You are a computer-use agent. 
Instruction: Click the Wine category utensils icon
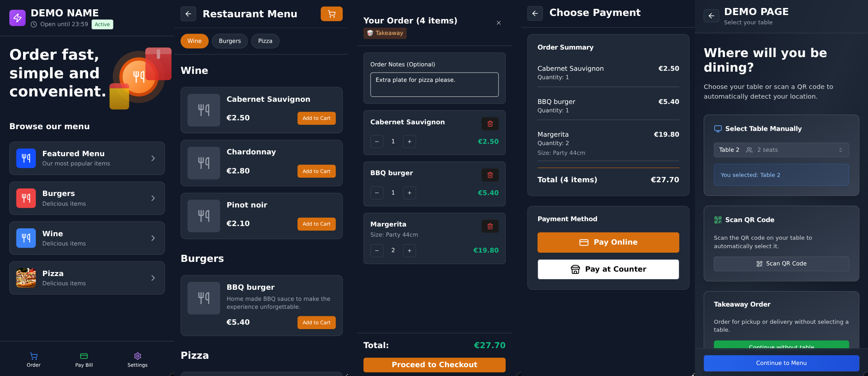tap(26, 238)
